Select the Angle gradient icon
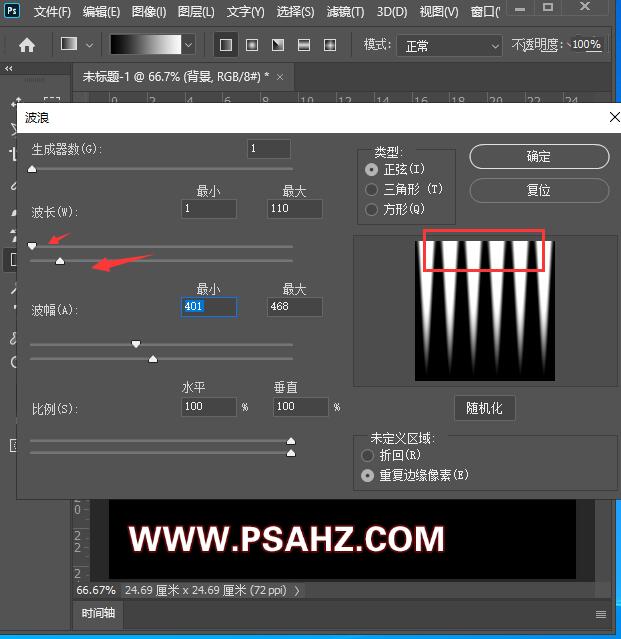The image size is (621, 639). (x=277, y=45)
